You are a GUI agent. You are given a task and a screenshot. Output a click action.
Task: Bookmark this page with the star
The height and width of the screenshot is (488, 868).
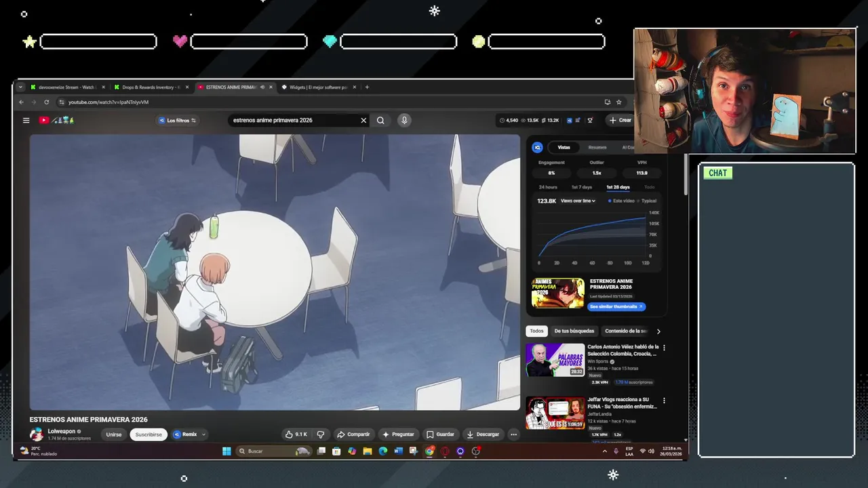point(618,102)
